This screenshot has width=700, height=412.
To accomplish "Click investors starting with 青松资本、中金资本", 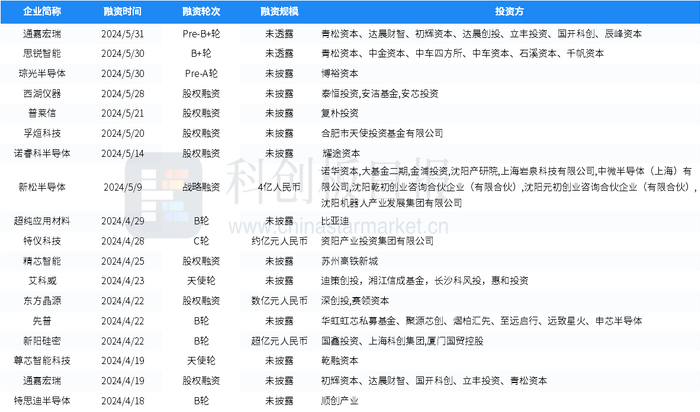I will click(x=462, y=54).
